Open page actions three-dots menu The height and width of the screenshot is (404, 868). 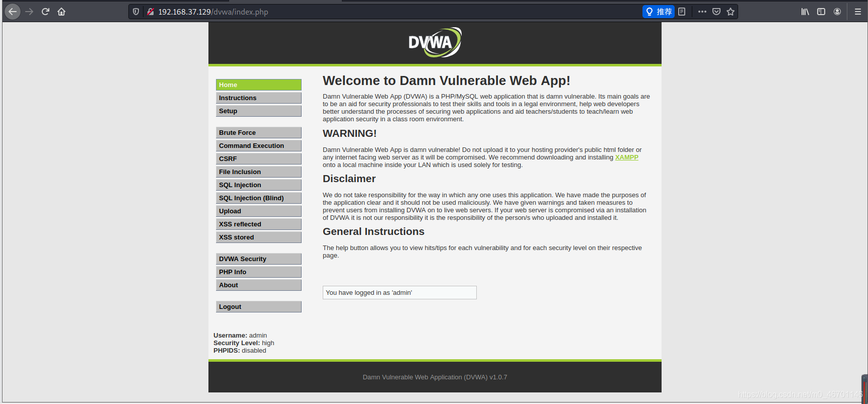702,12
